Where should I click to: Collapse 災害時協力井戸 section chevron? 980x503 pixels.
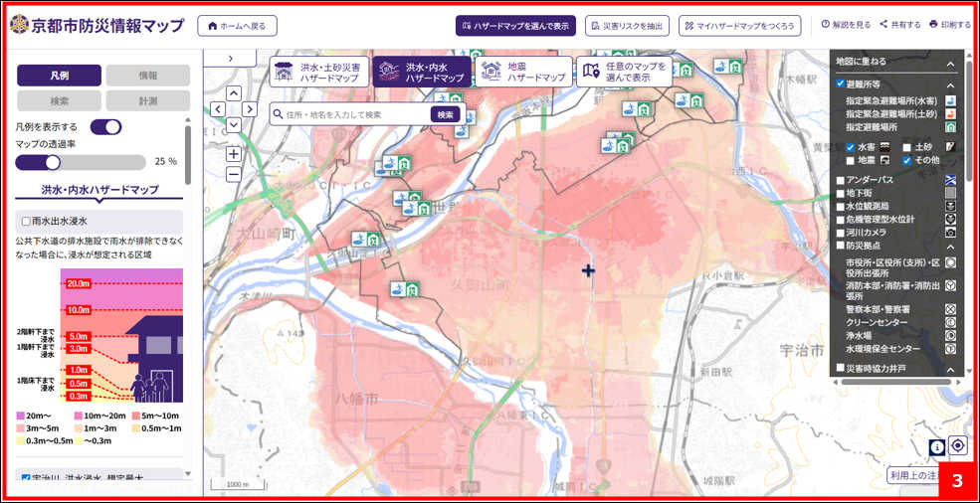pos(950,370)
